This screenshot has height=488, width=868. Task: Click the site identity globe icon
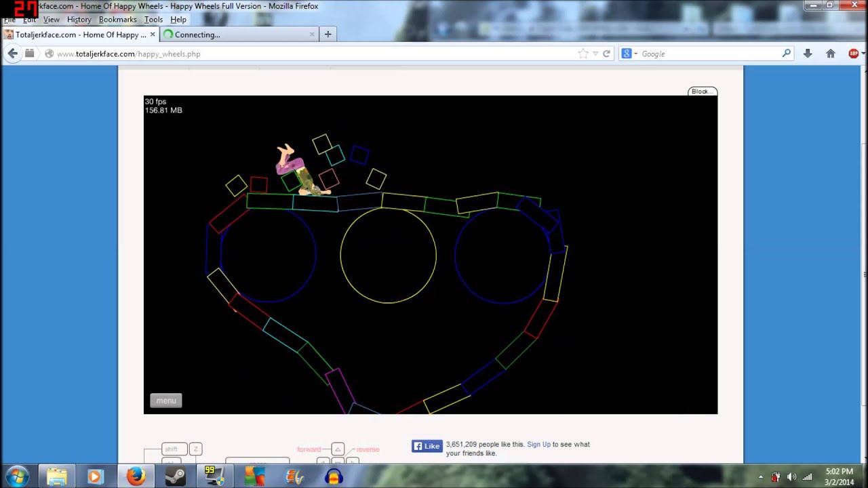point(49,54)
